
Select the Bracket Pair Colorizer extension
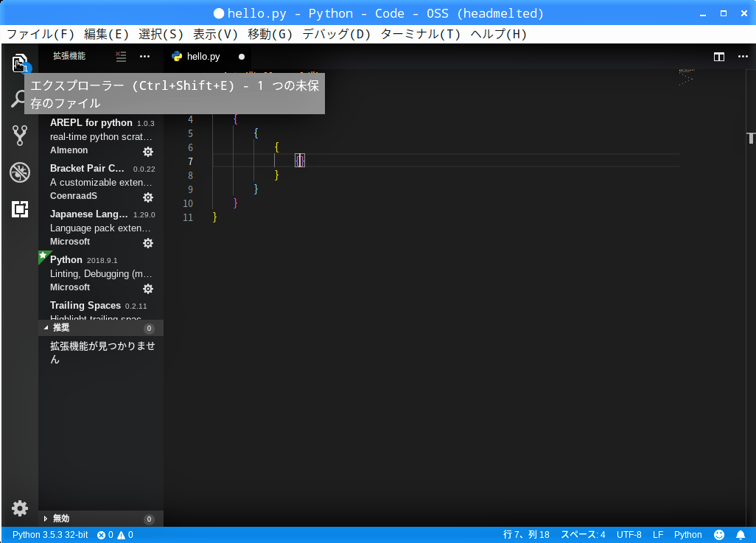click(x=101, y=182)
